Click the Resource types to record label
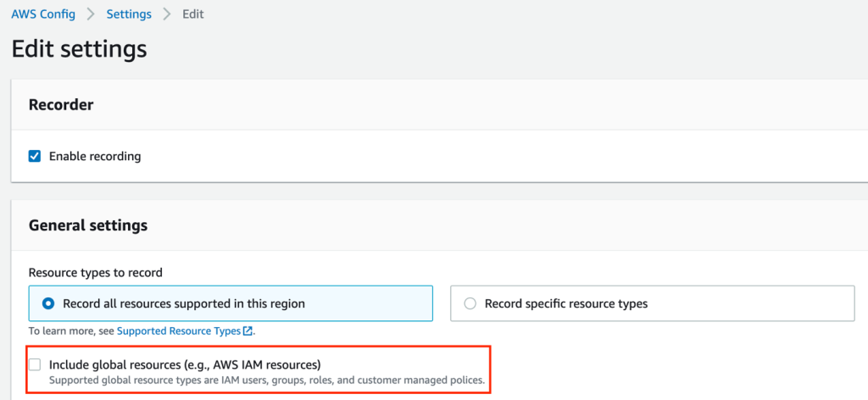868x400 pixels. (96, 273)
